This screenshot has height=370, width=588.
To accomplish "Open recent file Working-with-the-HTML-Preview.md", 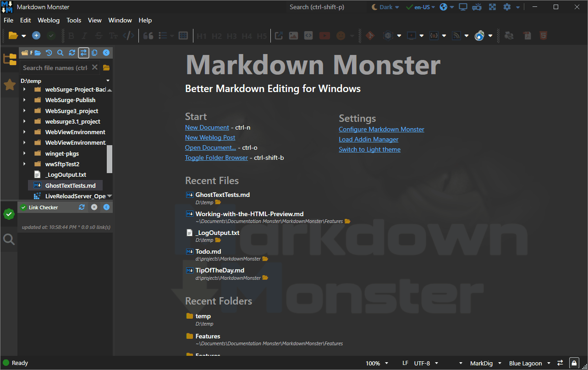I will 249,214.
